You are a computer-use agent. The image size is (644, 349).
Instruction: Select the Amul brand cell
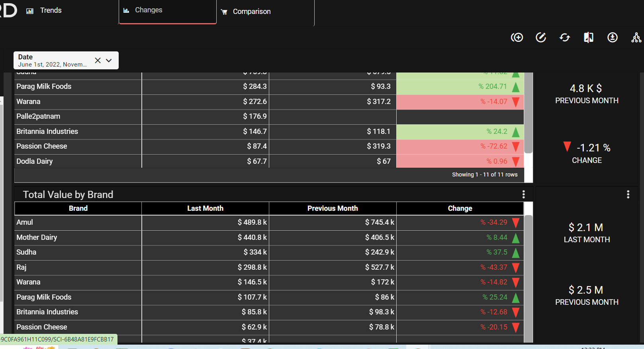click(x=78, y=222)
